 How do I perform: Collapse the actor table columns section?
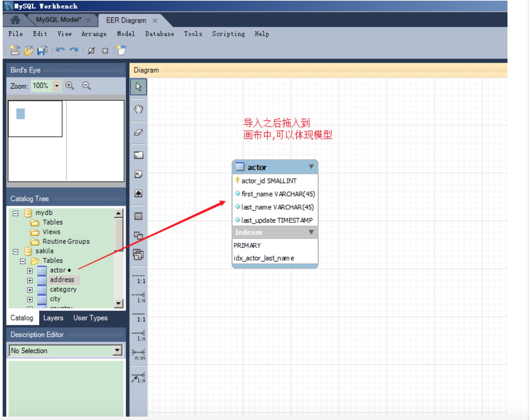[311, 167]
